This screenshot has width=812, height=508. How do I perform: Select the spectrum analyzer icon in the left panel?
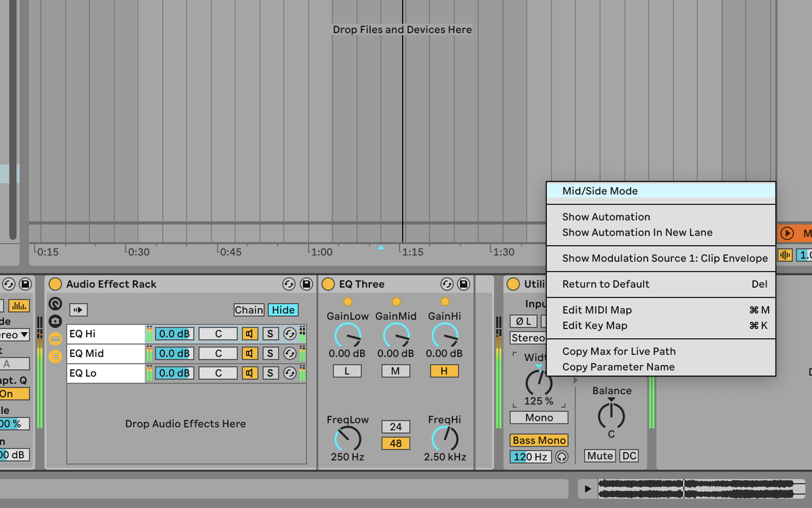(x=18, y=305)
